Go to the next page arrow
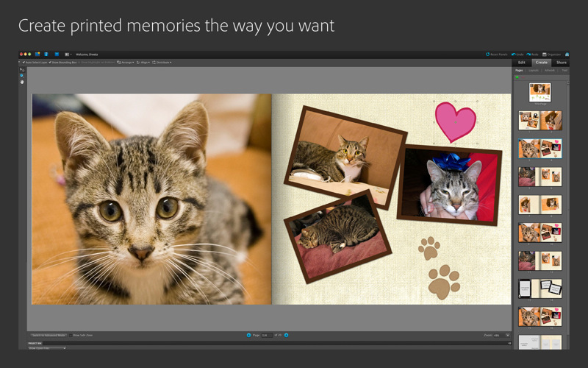Screen dimensions: 588x368 tap(286, 335)
